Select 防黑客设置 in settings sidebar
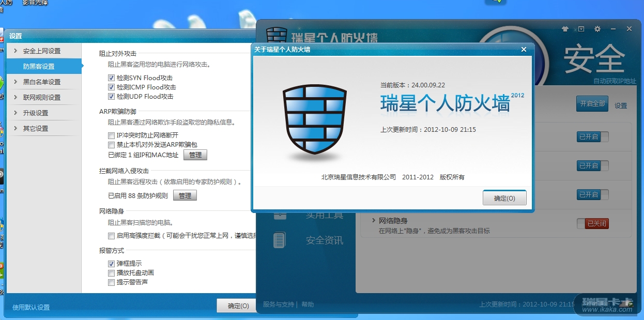 tap(44, 66)
